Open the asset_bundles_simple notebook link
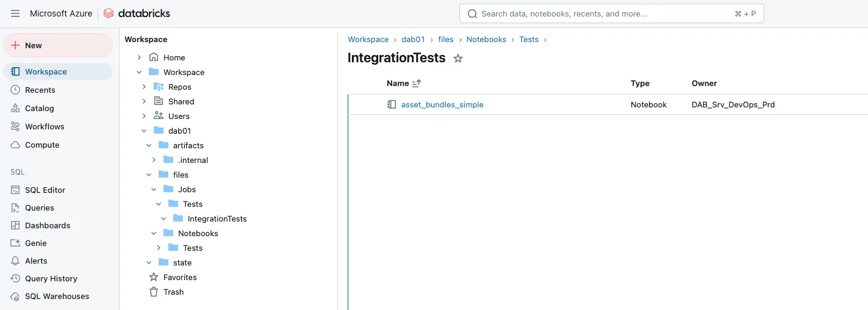Screen dimensions: 868x310 (442, 105)
